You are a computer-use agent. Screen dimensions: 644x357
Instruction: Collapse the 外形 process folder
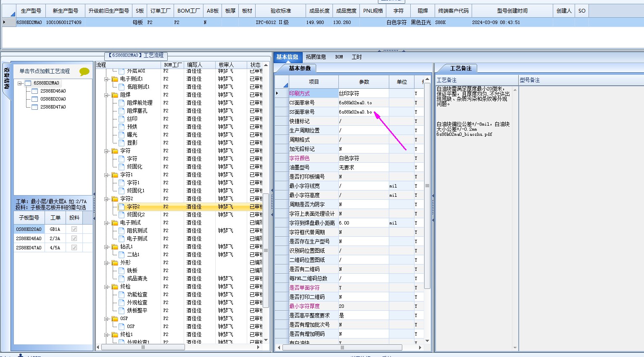pyautogui.click(x=107, y=263)
